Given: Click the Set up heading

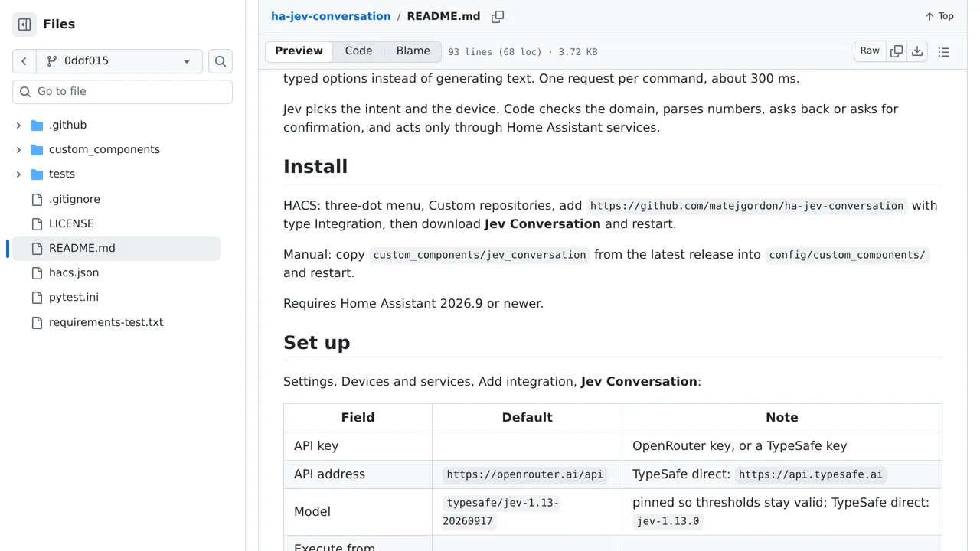Looking at the screenshot, I should (316, 343).
